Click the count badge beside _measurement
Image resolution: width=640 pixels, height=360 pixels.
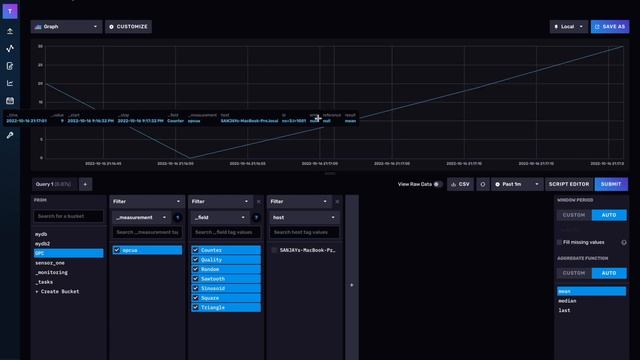[x=178, y=218]
